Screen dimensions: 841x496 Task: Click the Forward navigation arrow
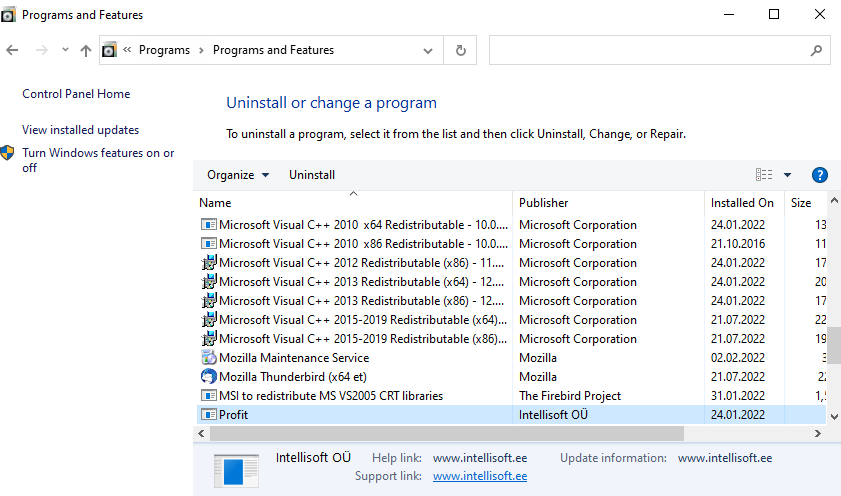click(x=41, y=50)
